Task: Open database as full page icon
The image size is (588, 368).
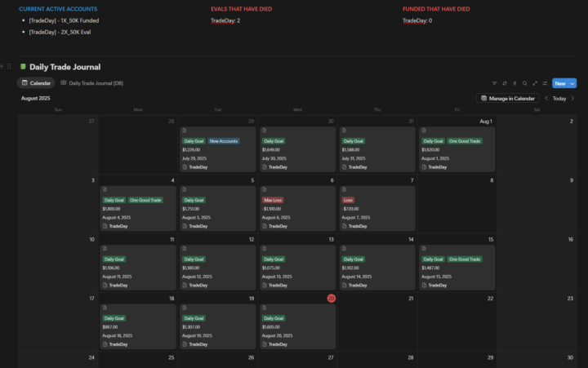Action: [535, 83]
